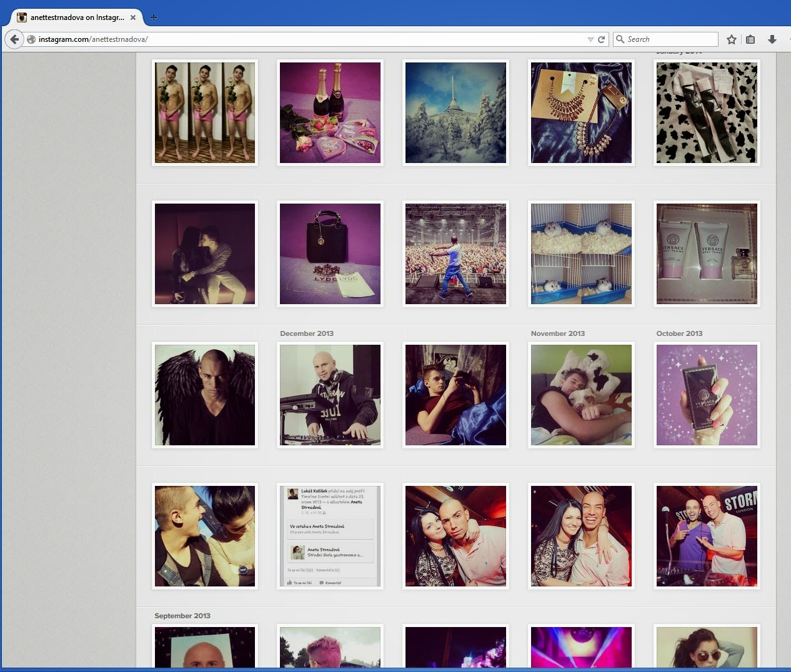Open the champagne bottles and chocolates photo
The height and width of the screenshot is (672, 791).
point(331,112)
